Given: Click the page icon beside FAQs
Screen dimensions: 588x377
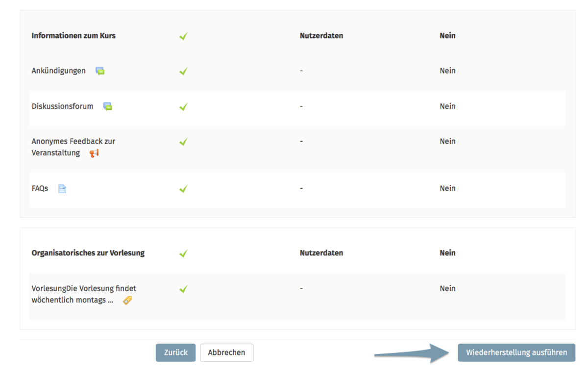Looking at the screenshot, I should tap(62, 189).
